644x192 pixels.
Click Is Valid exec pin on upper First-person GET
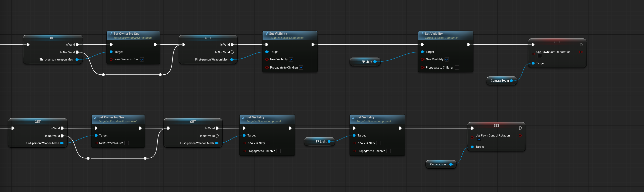(x=232, y=45)
